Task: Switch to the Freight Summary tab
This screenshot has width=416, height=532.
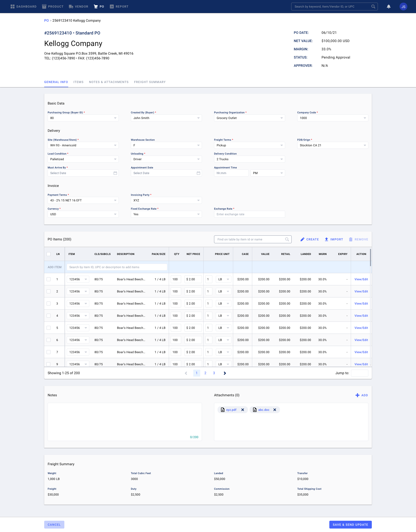Action: (x=150, y=82)
